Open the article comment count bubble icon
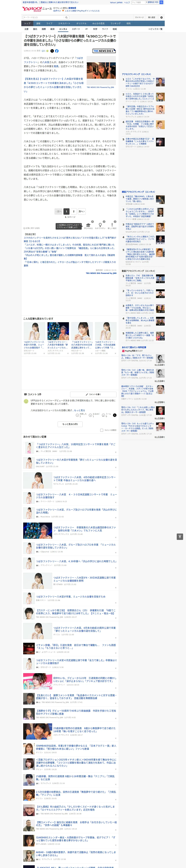 pos(44,51)
